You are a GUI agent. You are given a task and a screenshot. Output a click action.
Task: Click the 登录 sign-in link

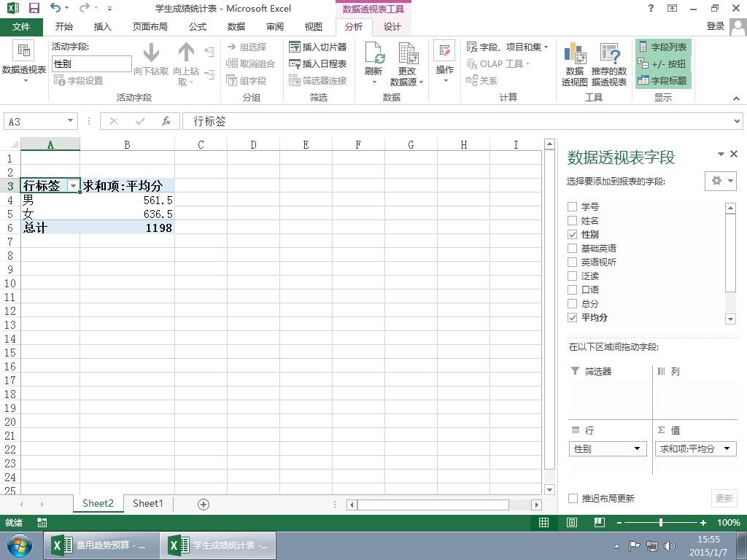tap(715, 26)
